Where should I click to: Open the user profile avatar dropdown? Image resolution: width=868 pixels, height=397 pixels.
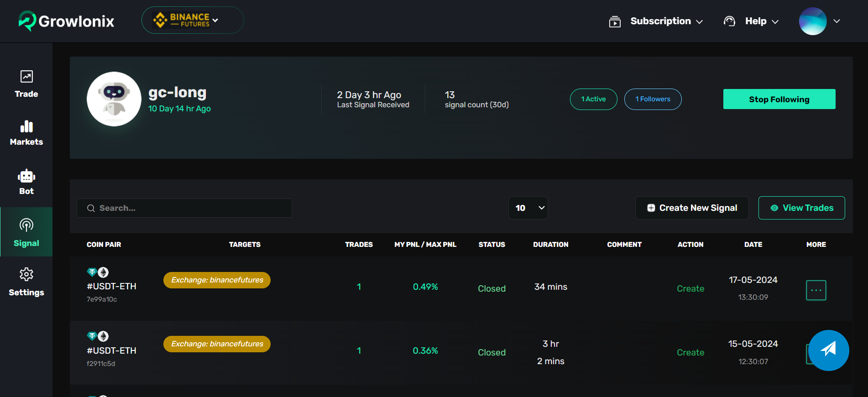click(820, 21)
